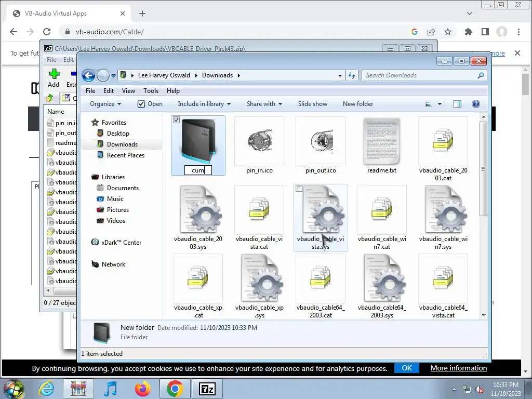Open the Edit menu in Explorer
This screenshot has height=399, width=532.
pos(109,90)
